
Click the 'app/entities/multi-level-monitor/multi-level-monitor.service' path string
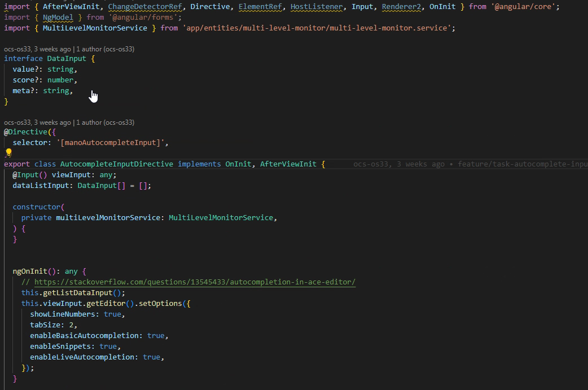pyautogui.click(x=317, y=28)
